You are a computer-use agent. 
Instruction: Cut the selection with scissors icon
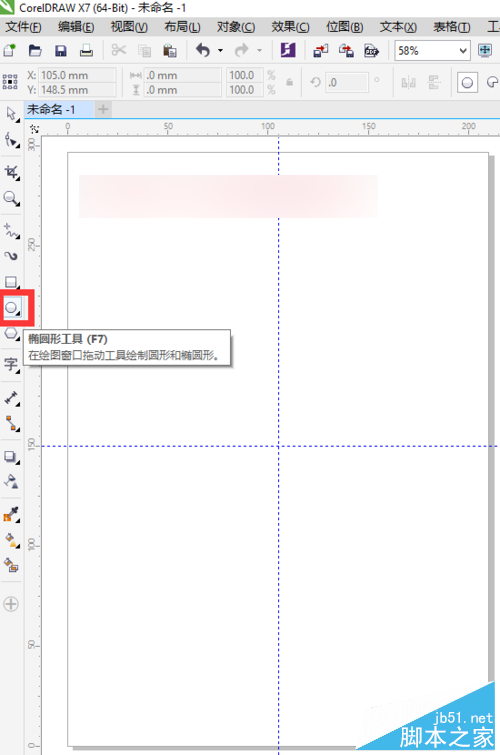(119, 50)
